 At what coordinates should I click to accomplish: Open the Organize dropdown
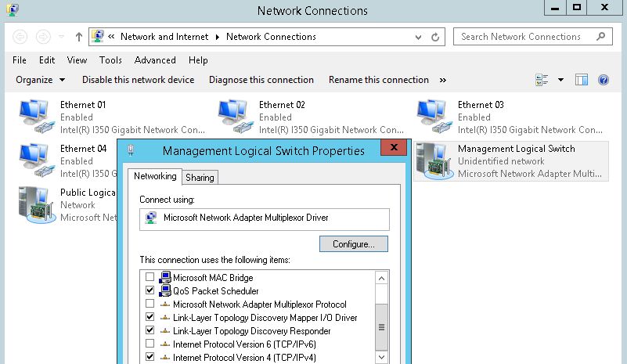(41, 80)
